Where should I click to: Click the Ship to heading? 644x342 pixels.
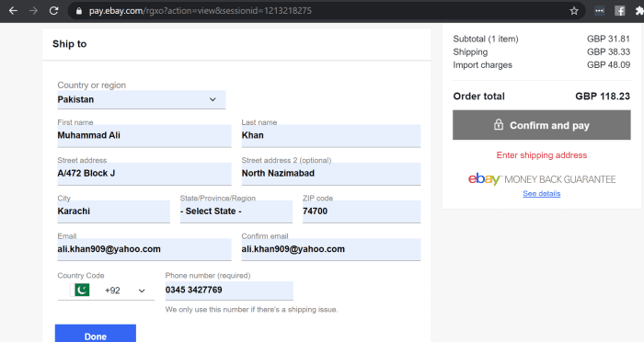tap(69, 44)
